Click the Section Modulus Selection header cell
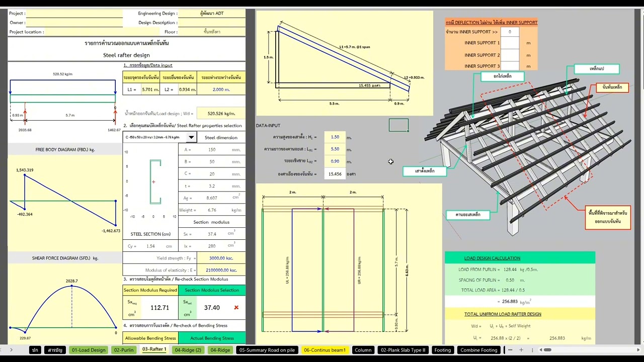The width and height of the screenshot is (644, 362). tap(212, 290)
